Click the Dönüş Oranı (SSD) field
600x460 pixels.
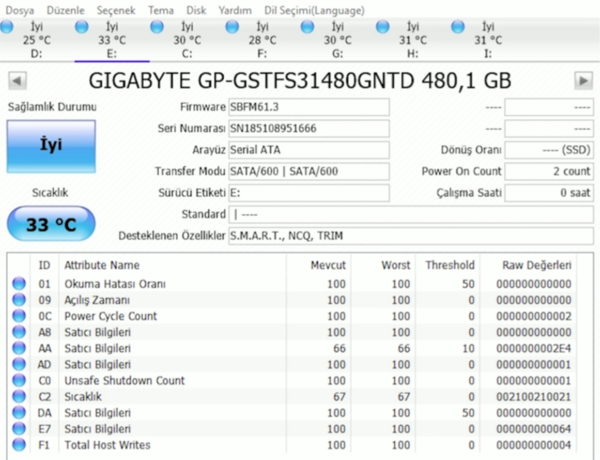pyautogui.click(x=549, y=150)
